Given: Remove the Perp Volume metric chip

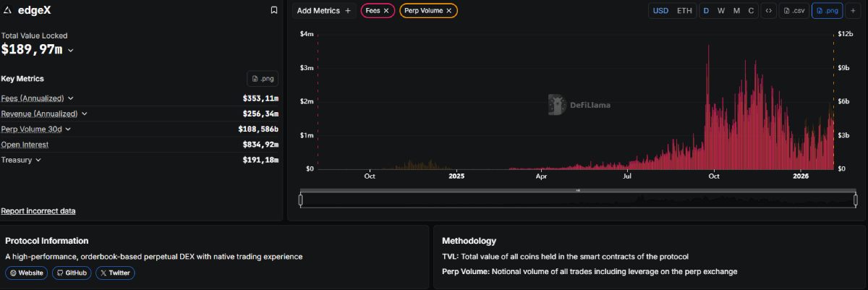Looking at the screenshot, I should pyautogui.click(x=449, y=11).
